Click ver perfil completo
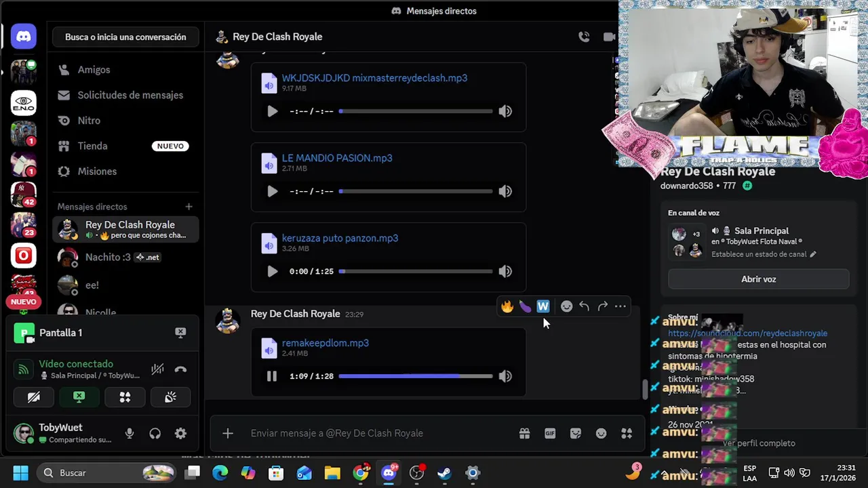868x488 pixels. tap(759, 443)
